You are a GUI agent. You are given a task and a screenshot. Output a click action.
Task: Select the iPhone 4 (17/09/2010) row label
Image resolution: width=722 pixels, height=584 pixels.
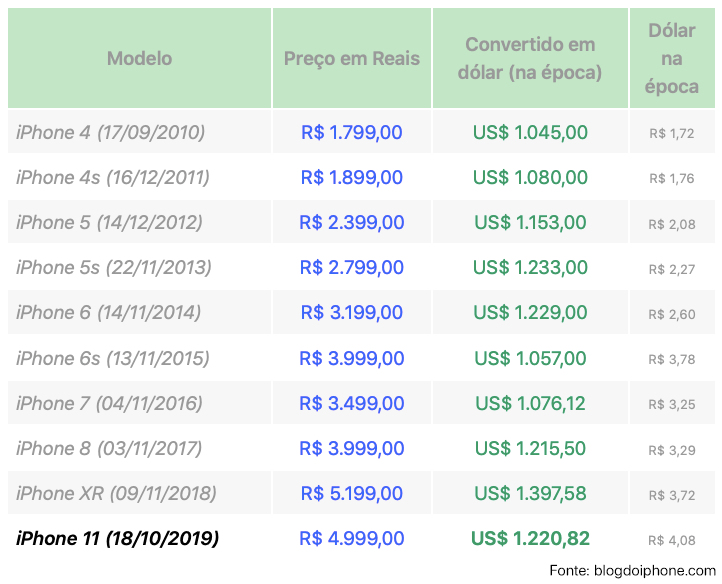111,133
